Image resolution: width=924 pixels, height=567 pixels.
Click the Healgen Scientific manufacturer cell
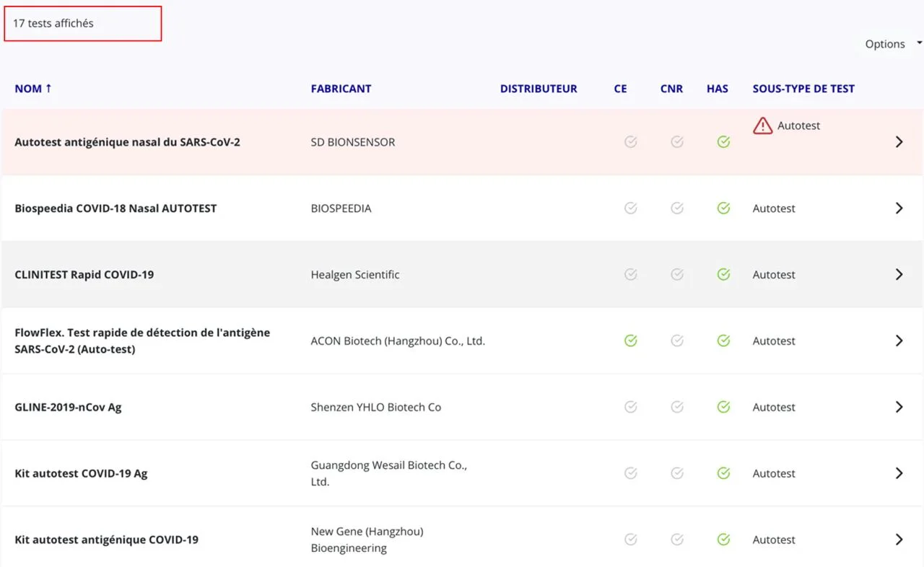(x=355, y=275)
